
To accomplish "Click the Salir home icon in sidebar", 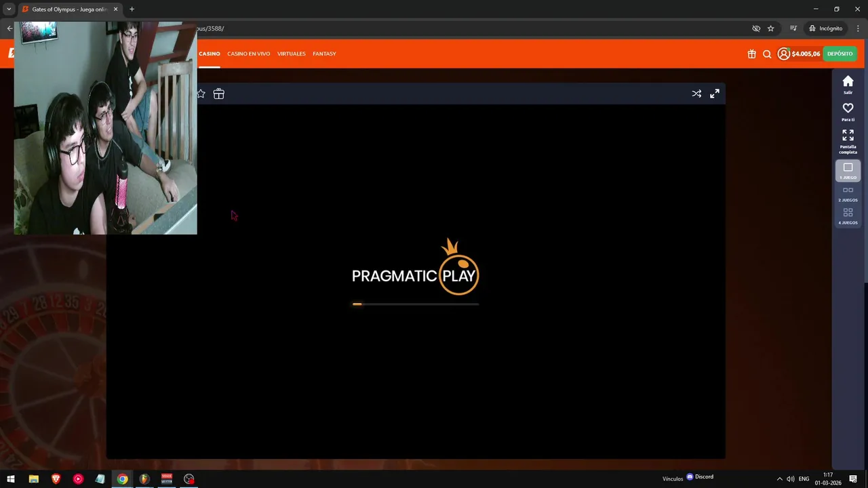I will (x=848, y=85).
